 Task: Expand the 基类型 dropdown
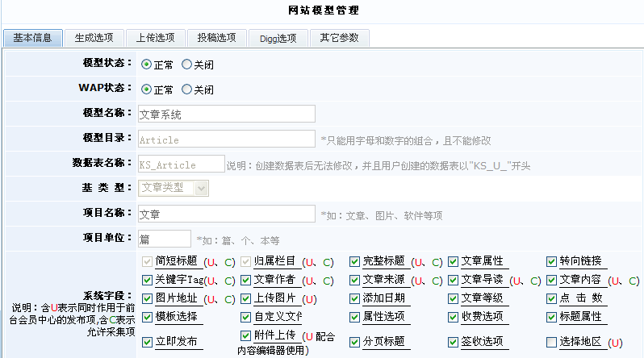tap(174, 188)
